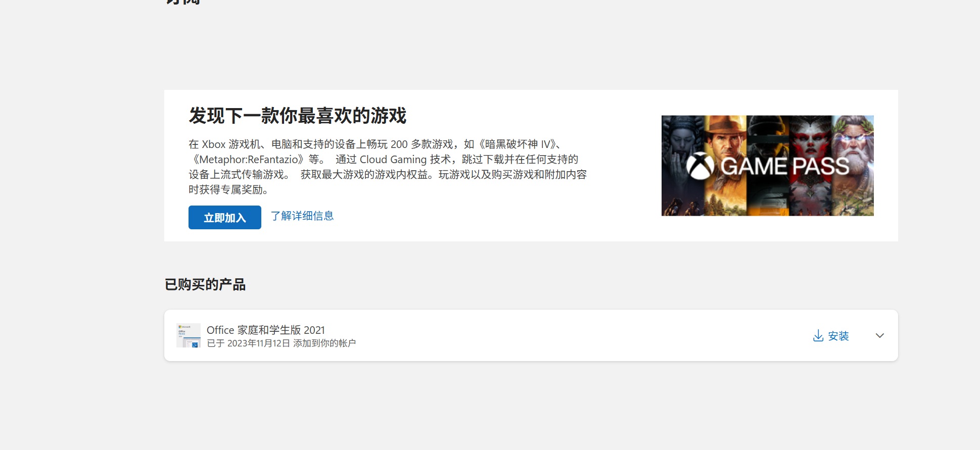Click the 已购买的产品 section heading

(x=205, y=284)
